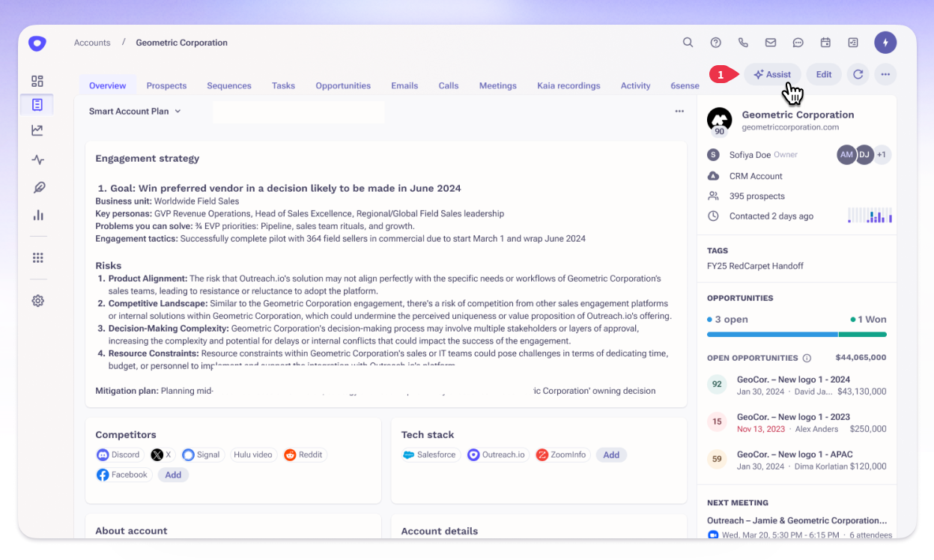Open the chat bubble icon in header
This screenshot has width=934, height=560.
click(798, 43)
